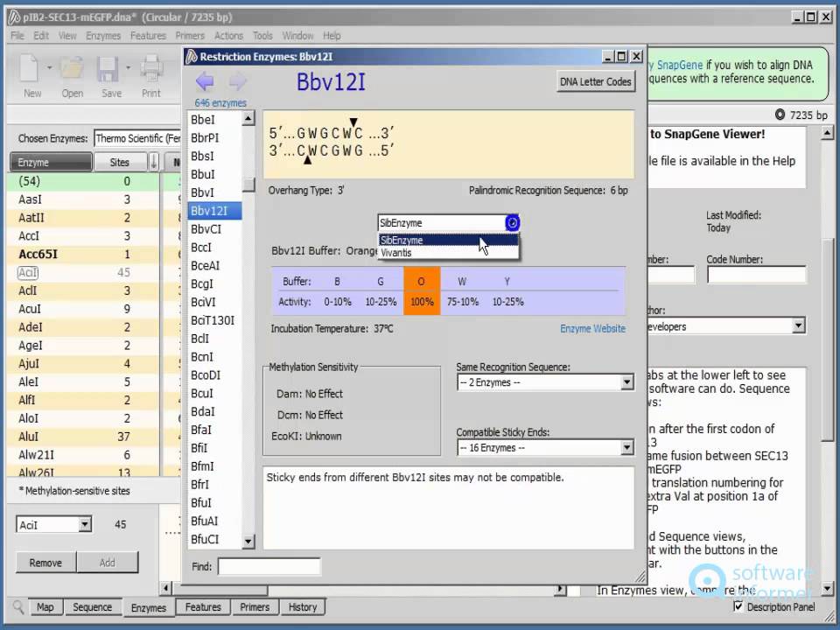840x630 pixels.
Task: Select BsaI-like BcoDI in the enzyme list
Action: click(x=214, y=375)
